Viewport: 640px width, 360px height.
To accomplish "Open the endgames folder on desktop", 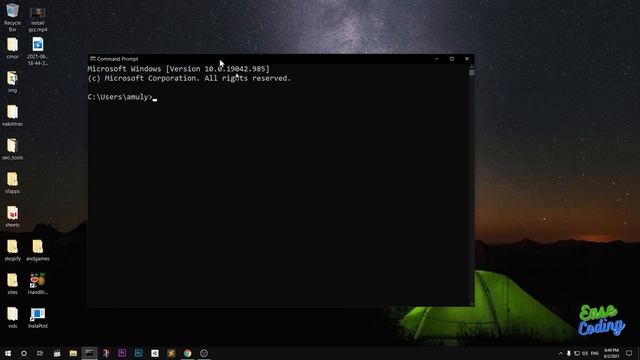I will point(38,250).
